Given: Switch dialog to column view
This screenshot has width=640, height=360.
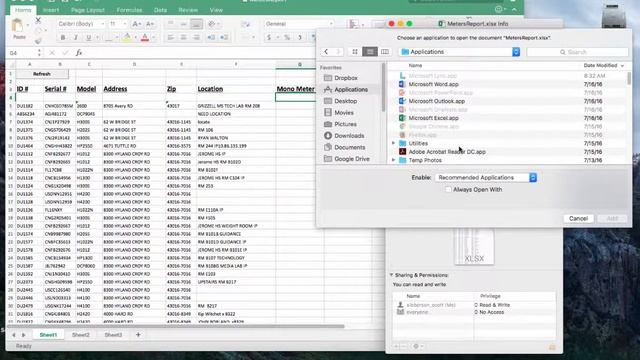Looking at the screenshot, I should point(384,52).
